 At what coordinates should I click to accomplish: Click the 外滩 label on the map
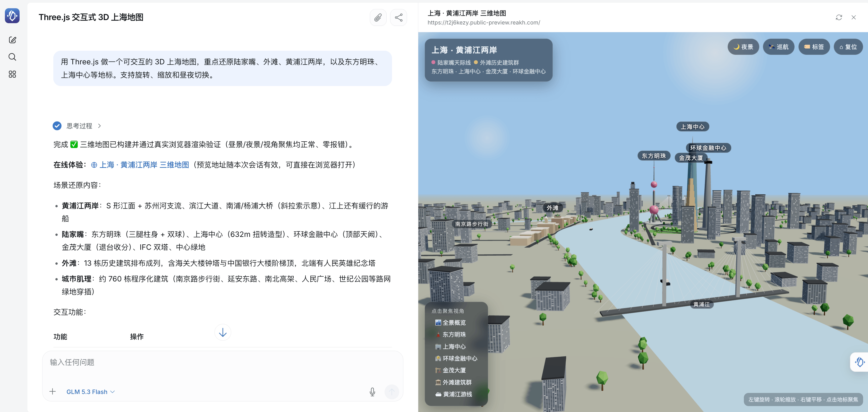coord(552,208)
